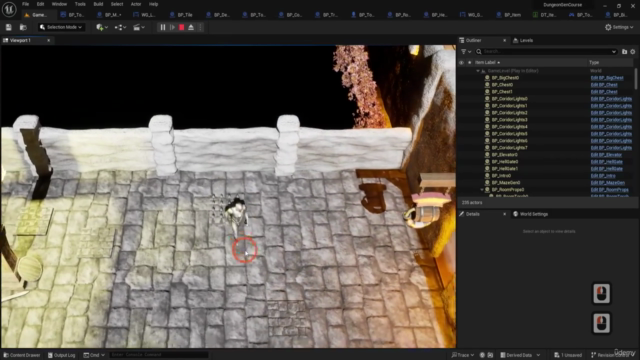Close the Details panel tab

click(504, 214)
